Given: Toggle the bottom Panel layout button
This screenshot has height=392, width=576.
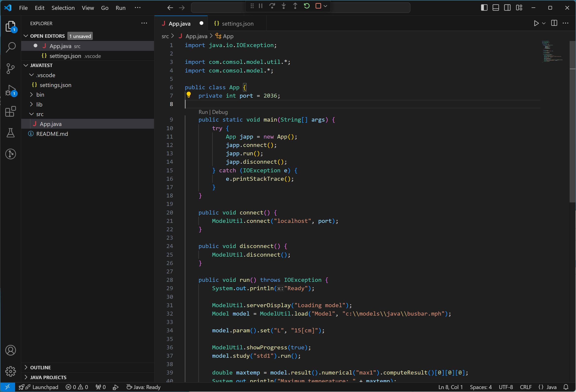Looking at the screenshot, I should click(x=496, y=8).
